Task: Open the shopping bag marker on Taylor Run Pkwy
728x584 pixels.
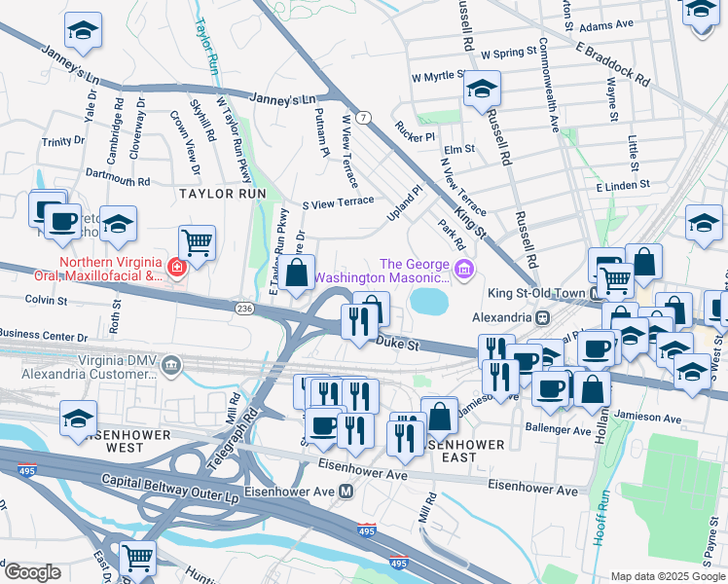Action: [x=296, y=275]
